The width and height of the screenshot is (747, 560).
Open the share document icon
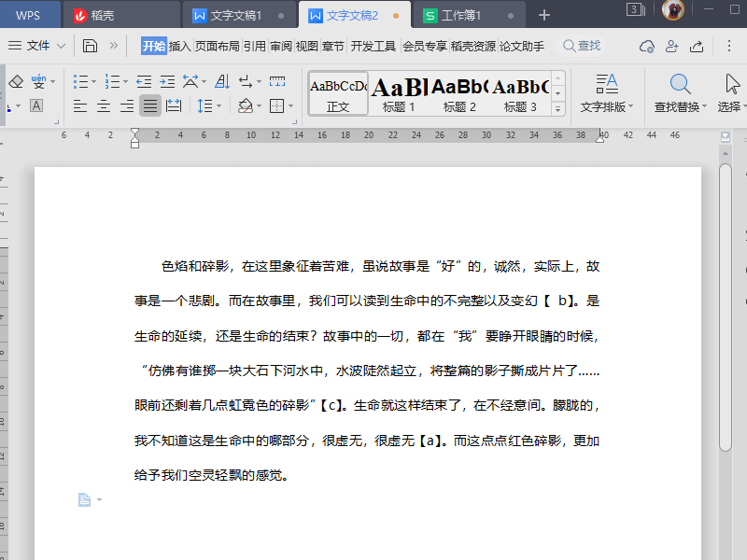tap(697, 46)
